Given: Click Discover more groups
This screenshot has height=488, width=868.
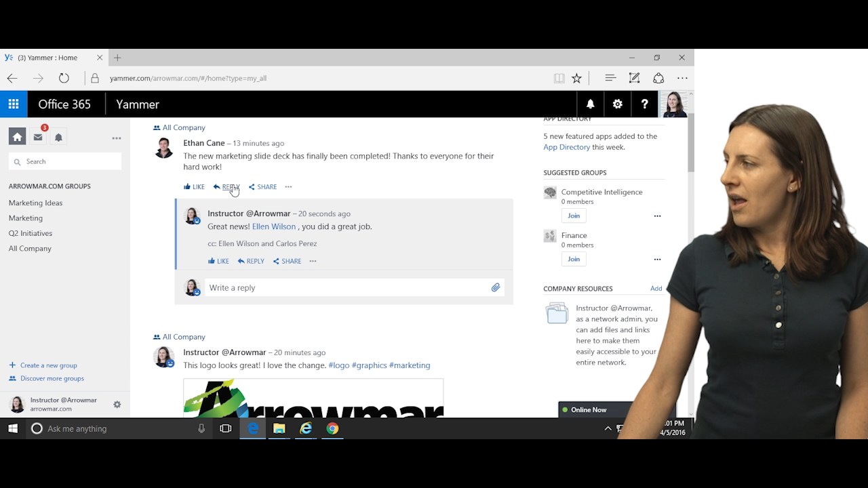Looking at the screenshot, I should (x=46, y=379).
